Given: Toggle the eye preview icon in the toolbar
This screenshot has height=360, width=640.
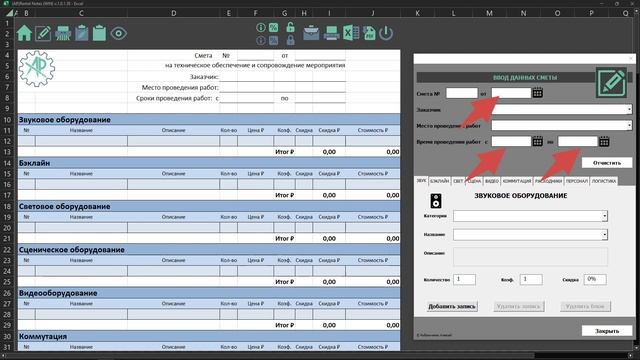Looking at the screenshot, I should tap(118, 33).
